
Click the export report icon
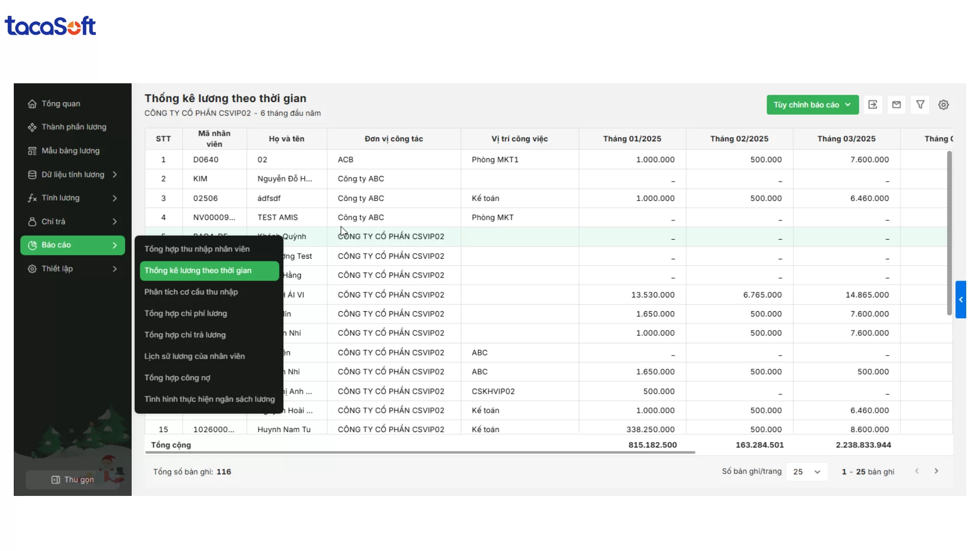(x=873, y=105)
